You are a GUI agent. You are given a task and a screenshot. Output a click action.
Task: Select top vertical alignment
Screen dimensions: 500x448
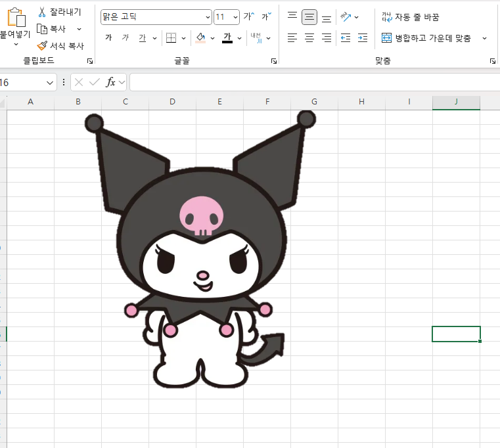(x=292, y=16)
